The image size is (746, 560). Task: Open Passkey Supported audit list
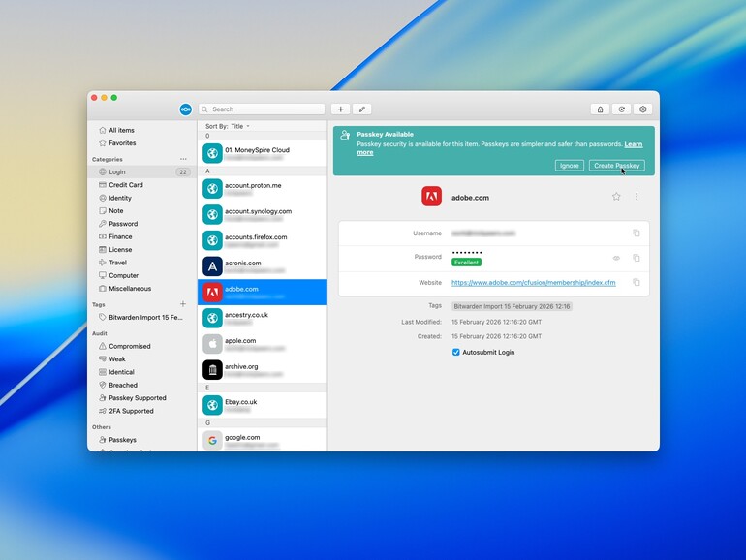click(141, 398)
